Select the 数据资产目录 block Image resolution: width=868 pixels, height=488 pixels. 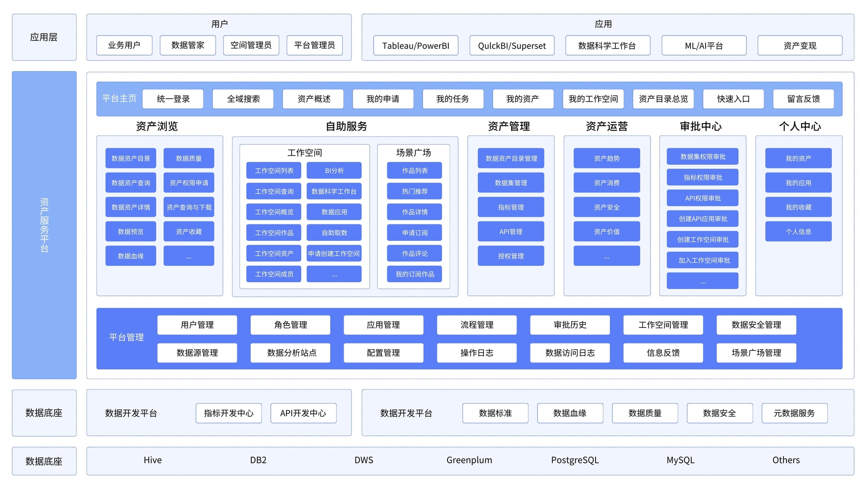131,158
